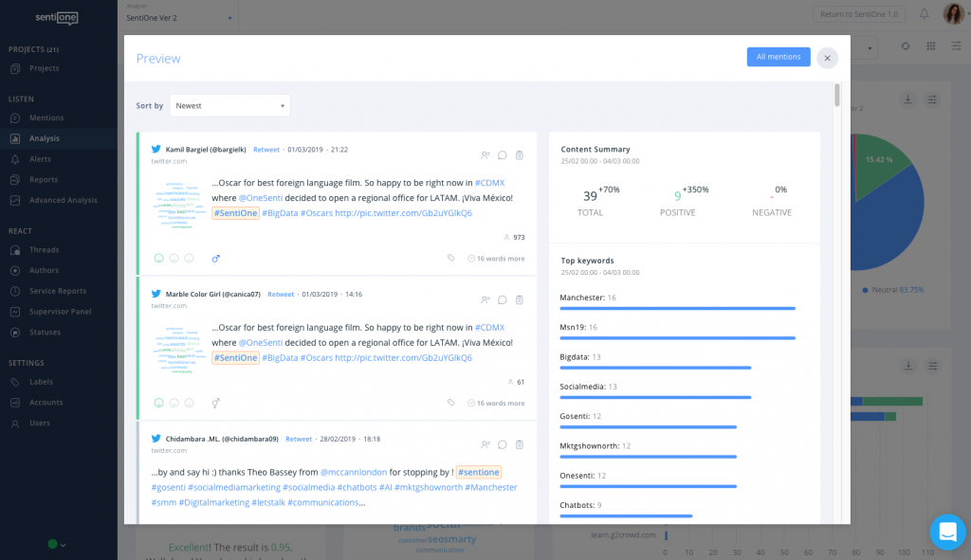
Task: Set positive sentiment on Kamil Bargiel's mention
Action: click(158, 258)
